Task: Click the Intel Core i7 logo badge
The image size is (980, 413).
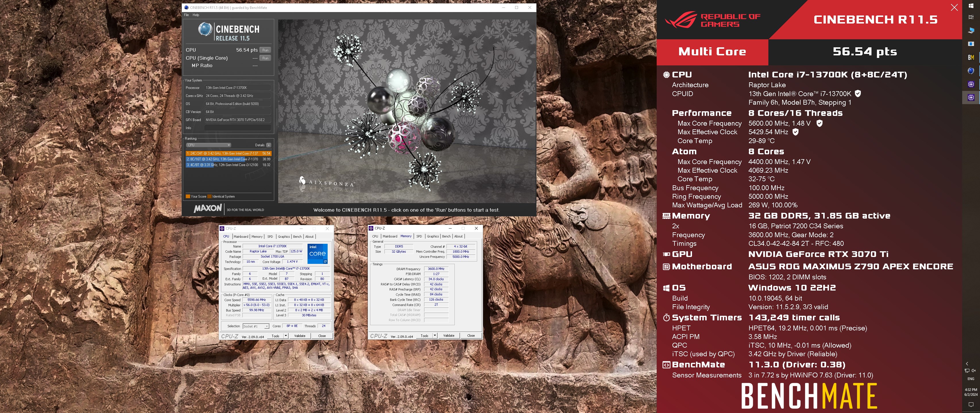Action: click(x=317, y=254)
